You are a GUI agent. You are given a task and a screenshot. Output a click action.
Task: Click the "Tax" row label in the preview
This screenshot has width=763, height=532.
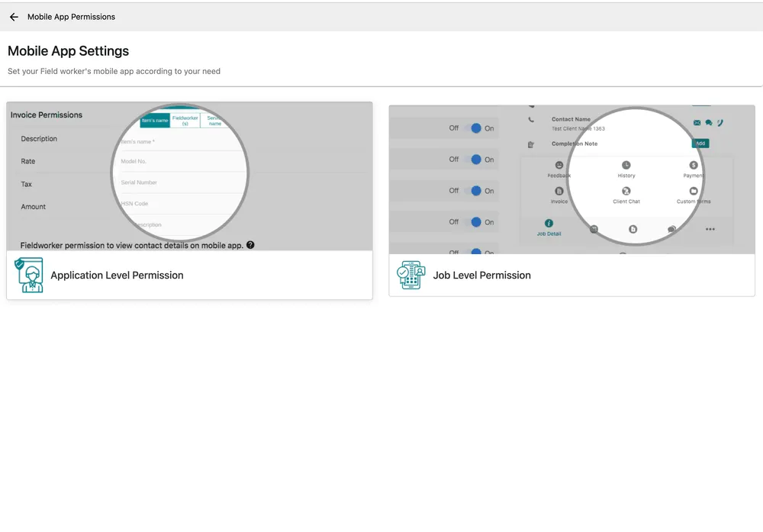(x=26, y=184)
